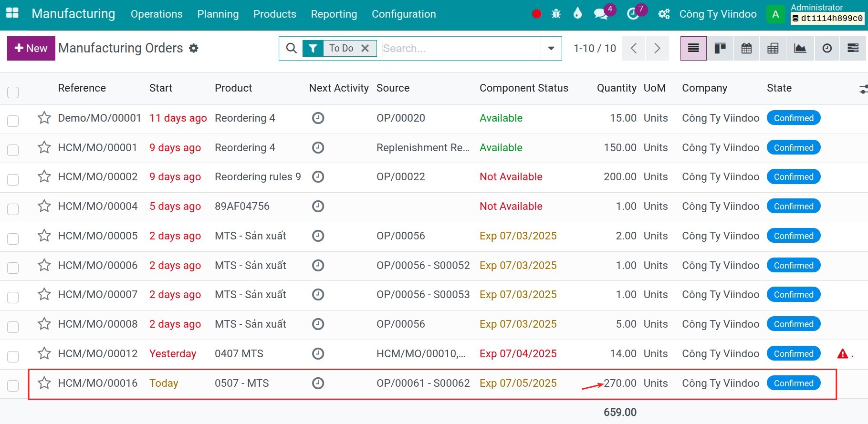Viewport: 868px width, 424px height.
Task: Create a New manufacturing order
Action: 31,48
